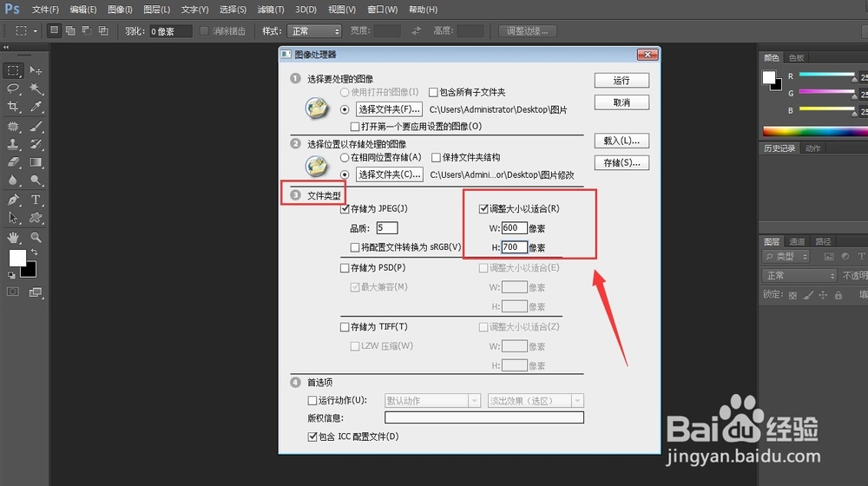Select the Zoom tool
The height and width of the screenshot is (486, 868).
[x=36, y=238]
